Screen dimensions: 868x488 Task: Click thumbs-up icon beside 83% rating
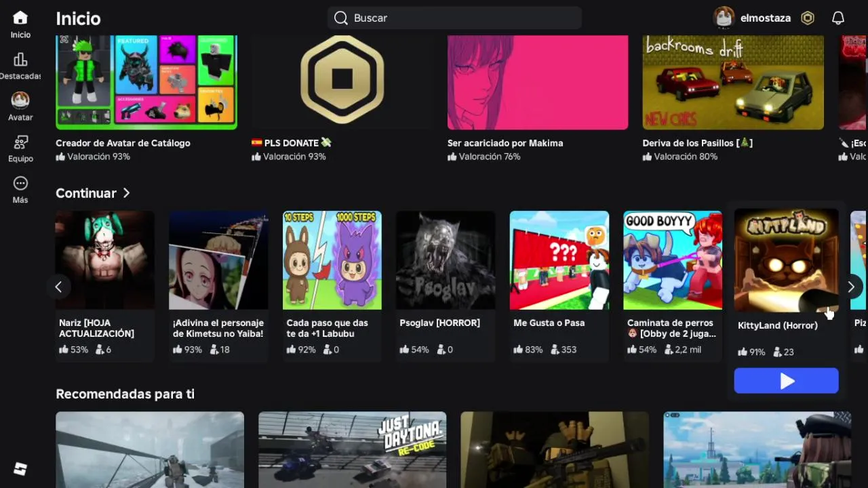coord(518,350)
